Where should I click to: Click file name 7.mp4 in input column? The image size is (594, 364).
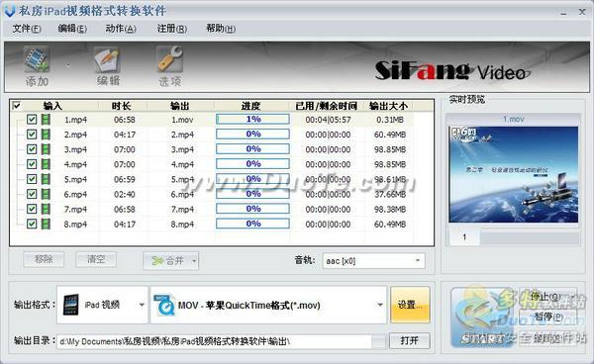(x=75, y=210)
